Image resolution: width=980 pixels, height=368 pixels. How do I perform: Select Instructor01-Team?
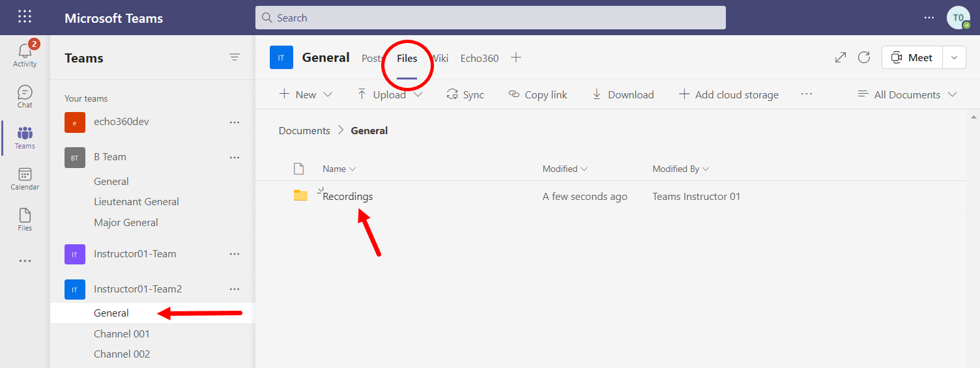(135, 254)
